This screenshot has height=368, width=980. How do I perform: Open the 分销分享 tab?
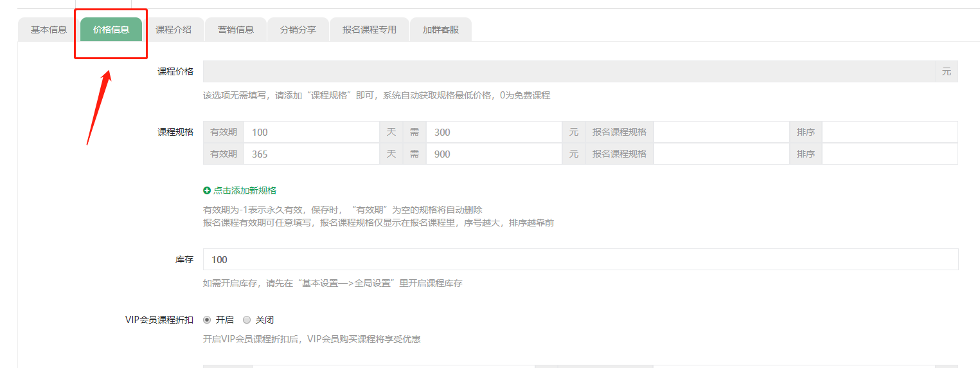tap(298, 30)
